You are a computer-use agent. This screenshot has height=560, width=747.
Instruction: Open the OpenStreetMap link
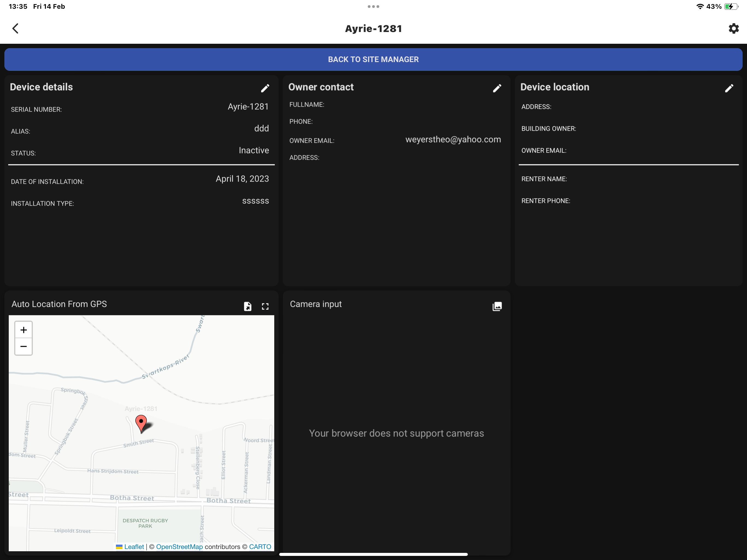point(179,547)
